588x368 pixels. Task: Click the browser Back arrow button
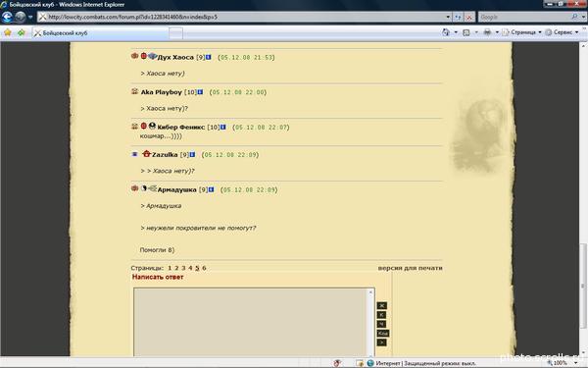7,17
